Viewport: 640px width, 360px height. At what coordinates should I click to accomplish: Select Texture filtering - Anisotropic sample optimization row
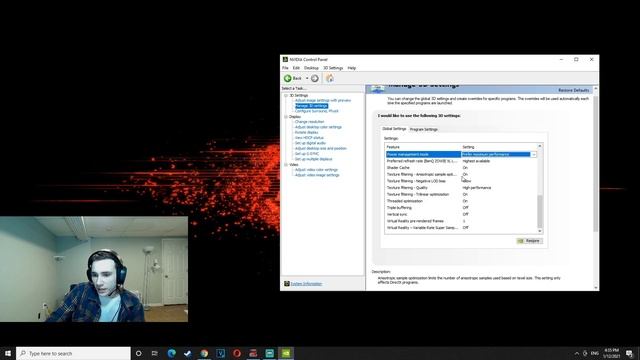coord(461,174)
